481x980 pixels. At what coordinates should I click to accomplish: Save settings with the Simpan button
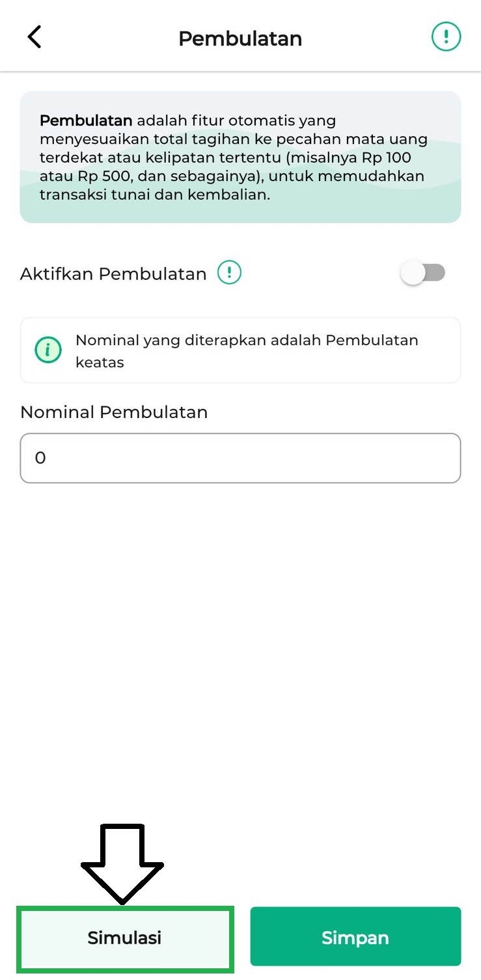(x=355, y=938)
